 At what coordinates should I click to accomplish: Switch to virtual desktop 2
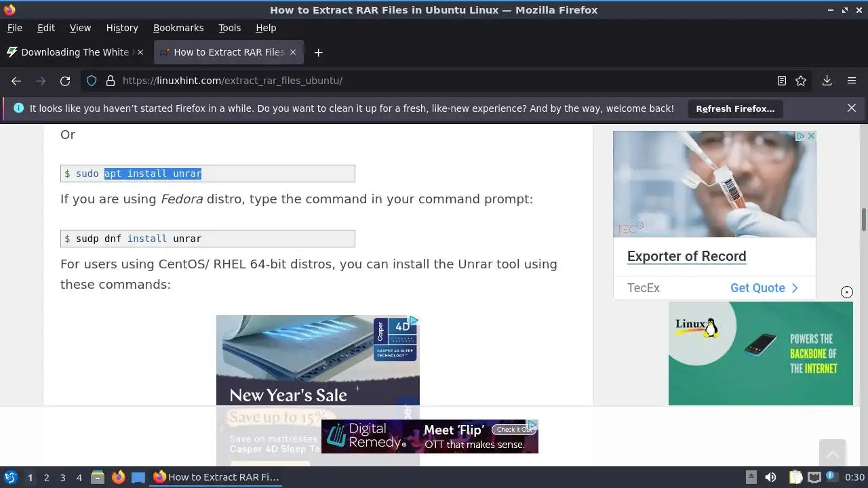(x=46, y=477)
